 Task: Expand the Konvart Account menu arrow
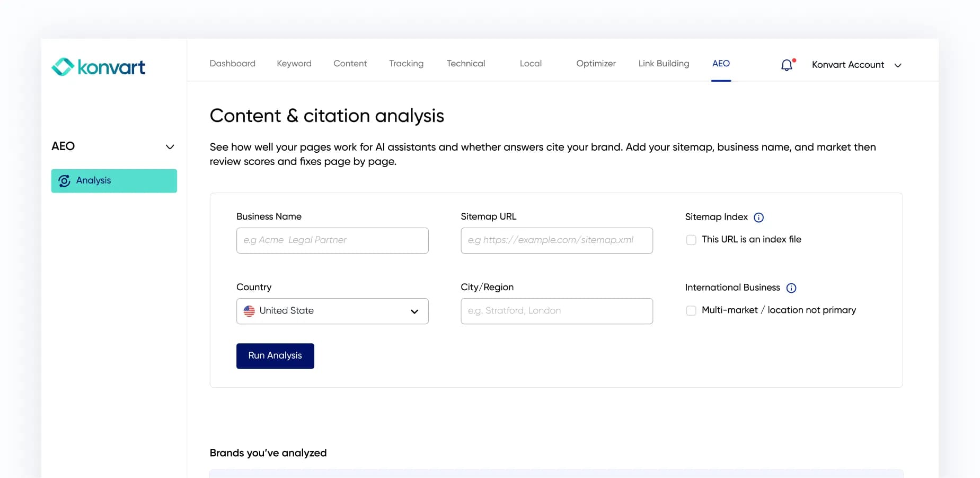coord(897,65)
